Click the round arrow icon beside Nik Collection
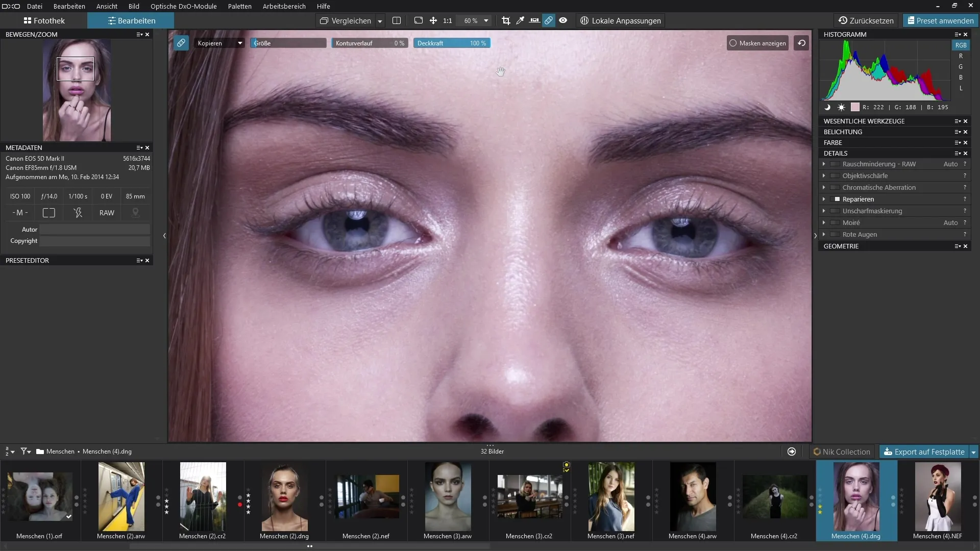Viewport: 980px width, 551px height. [792, 452]
